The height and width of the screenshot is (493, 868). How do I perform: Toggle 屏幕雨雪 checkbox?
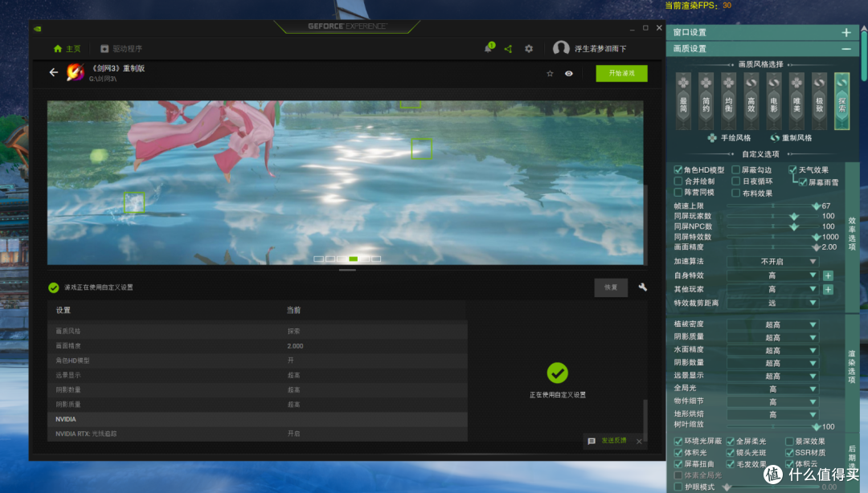(x=803, y=182)
